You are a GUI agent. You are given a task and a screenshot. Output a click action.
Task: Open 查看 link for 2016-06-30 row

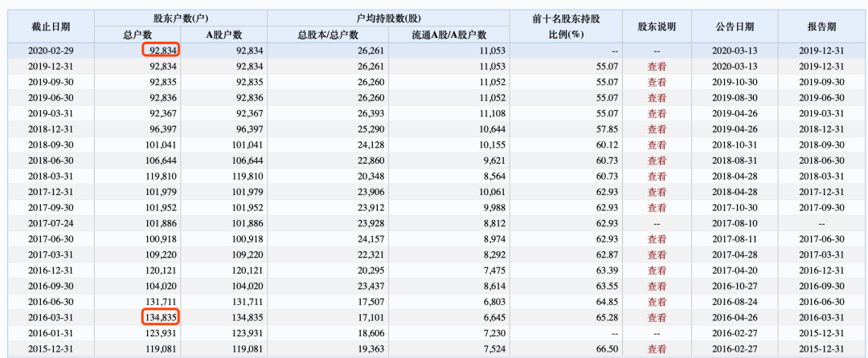tap(657, 302)
